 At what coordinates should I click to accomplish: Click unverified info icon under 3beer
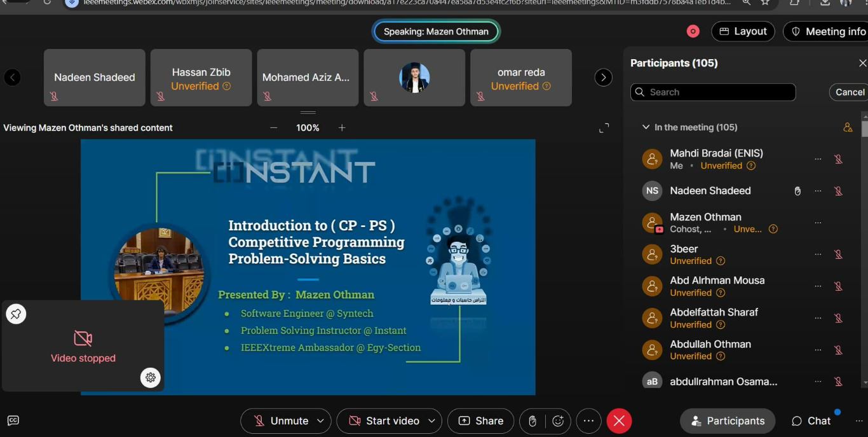tap(721, 261)
